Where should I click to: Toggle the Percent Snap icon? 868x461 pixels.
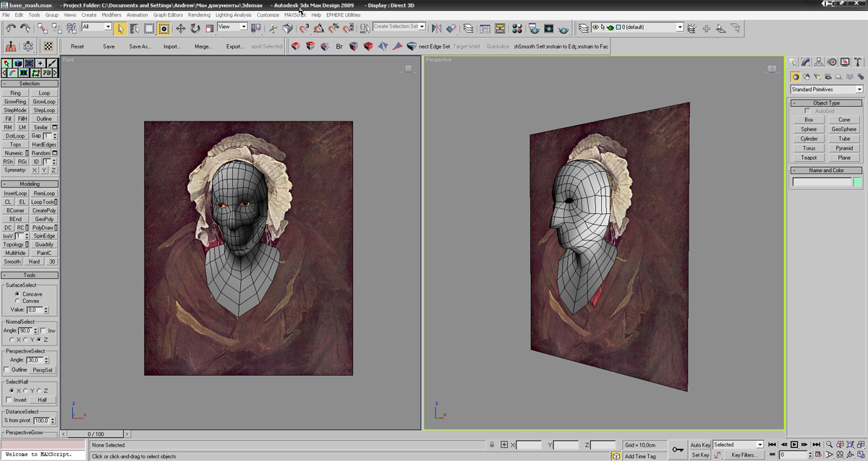click(x=333, y=28)
